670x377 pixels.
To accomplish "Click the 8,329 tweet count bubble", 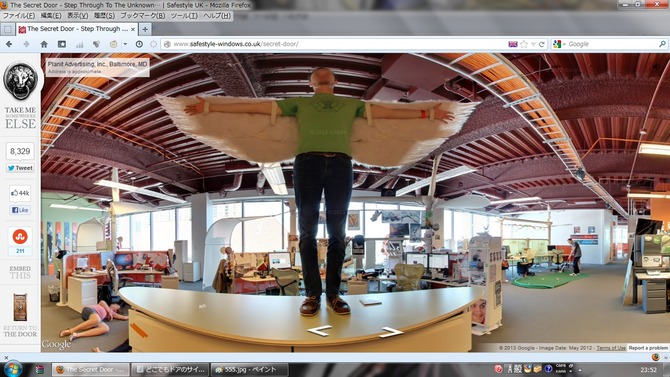I will (20, 151).
